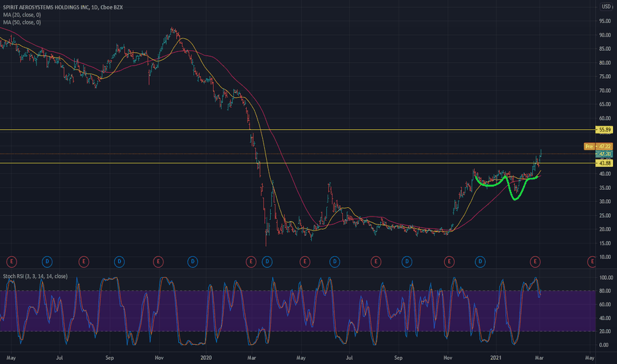Open the USD currency selector
This screenshot has width=617, height=364.
(x=606, y=7)
